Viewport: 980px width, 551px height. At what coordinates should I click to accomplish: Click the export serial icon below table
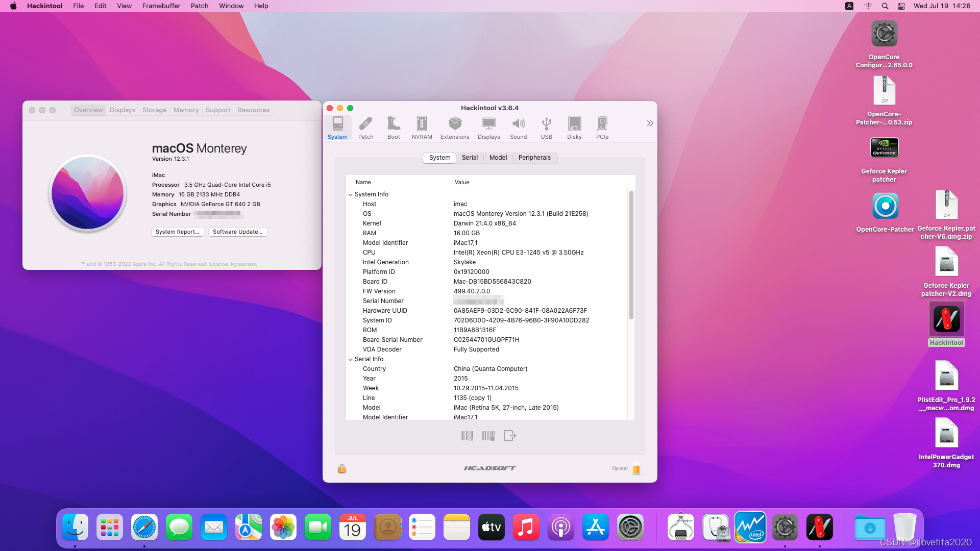tap(509, 436)
